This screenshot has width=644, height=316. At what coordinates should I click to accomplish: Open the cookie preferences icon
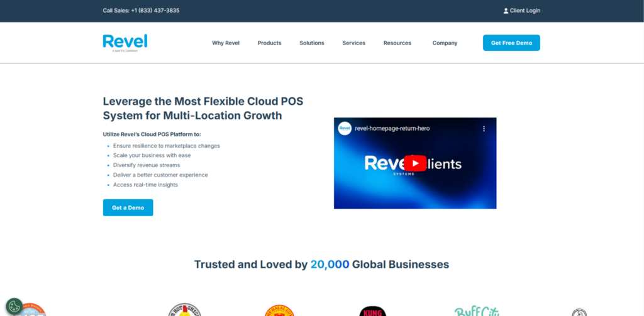click(14, 306)
